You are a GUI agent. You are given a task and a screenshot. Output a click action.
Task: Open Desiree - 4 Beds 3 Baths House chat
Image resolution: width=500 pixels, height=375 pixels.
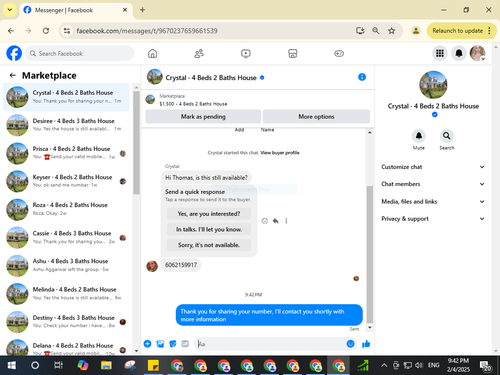[67, 125]
